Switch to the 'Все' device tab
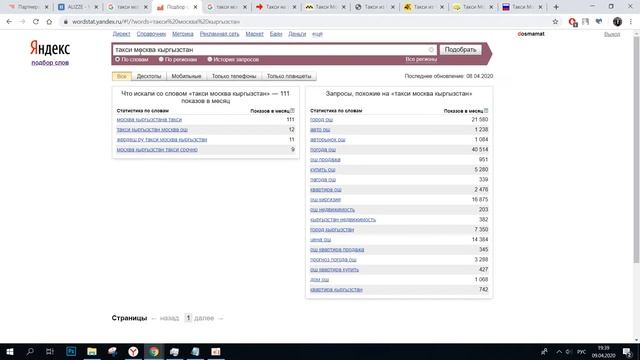 click(122, 76)
